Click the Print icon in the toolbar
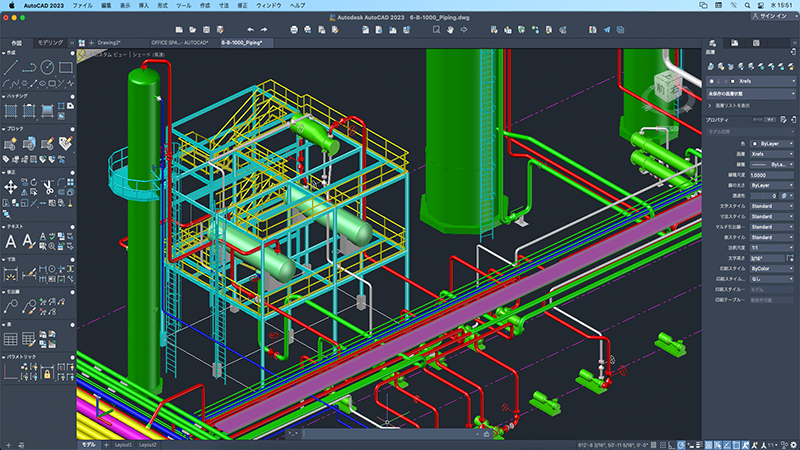 [x=294, y=30]
